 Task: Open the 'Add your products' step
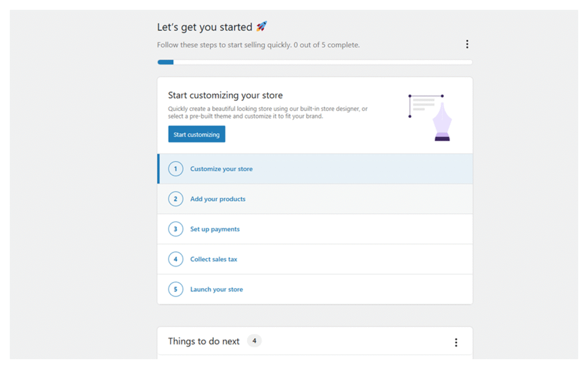(218, 199)
